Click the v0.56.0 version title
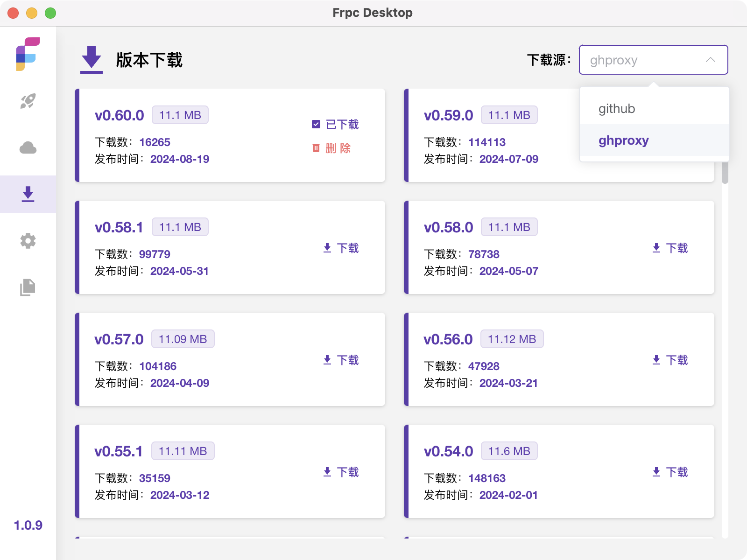 click(448, 339)
